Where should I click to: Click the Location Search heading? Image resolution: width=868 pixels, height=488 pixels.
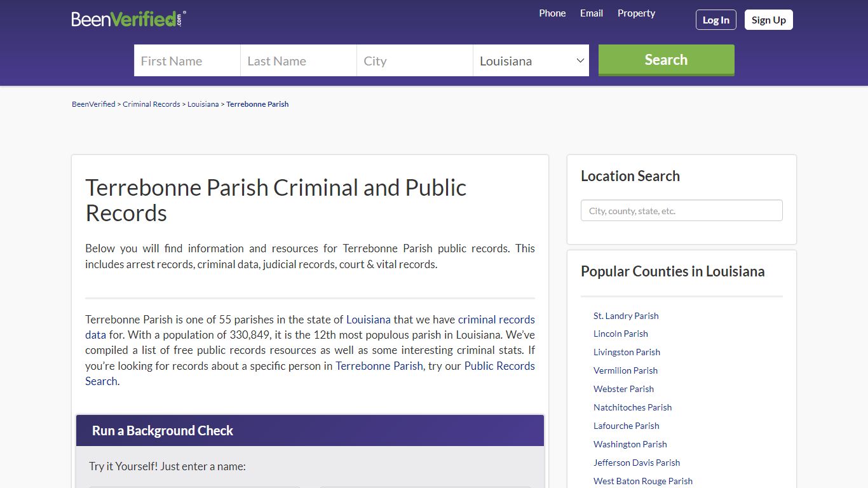pos(630,176)
